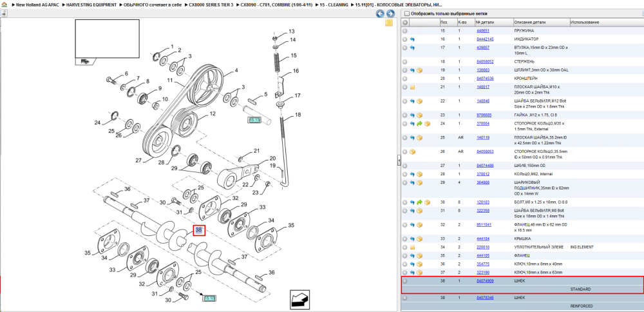
Task: Open part number 84078346 link
Action: click(x=485, y=298)
